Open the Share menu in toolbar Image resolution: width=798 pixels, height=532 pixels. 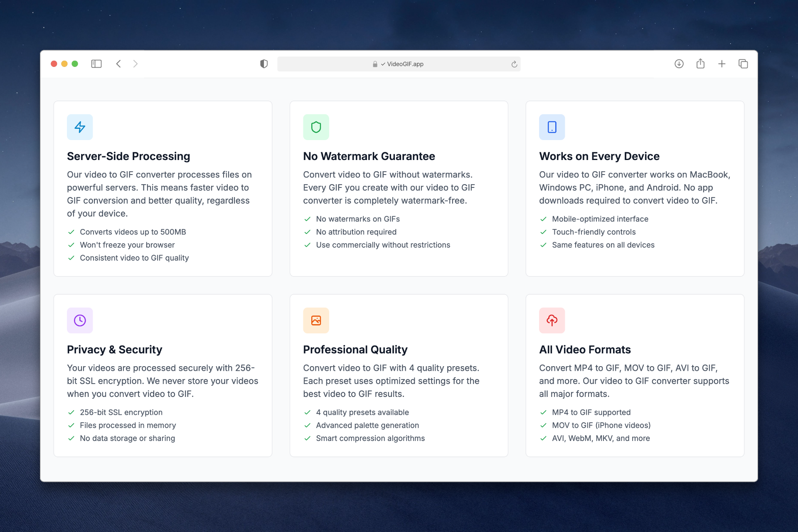(x=700, y=64)
